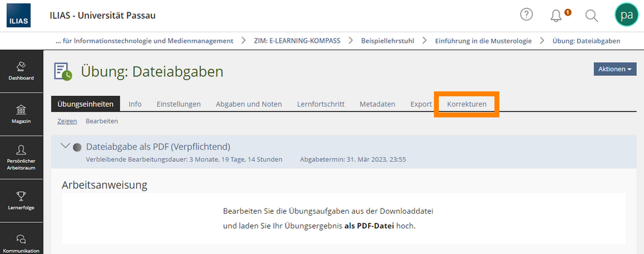Select the Bearbeiten subtab
The image size is (644, 254).
(102, 121)
